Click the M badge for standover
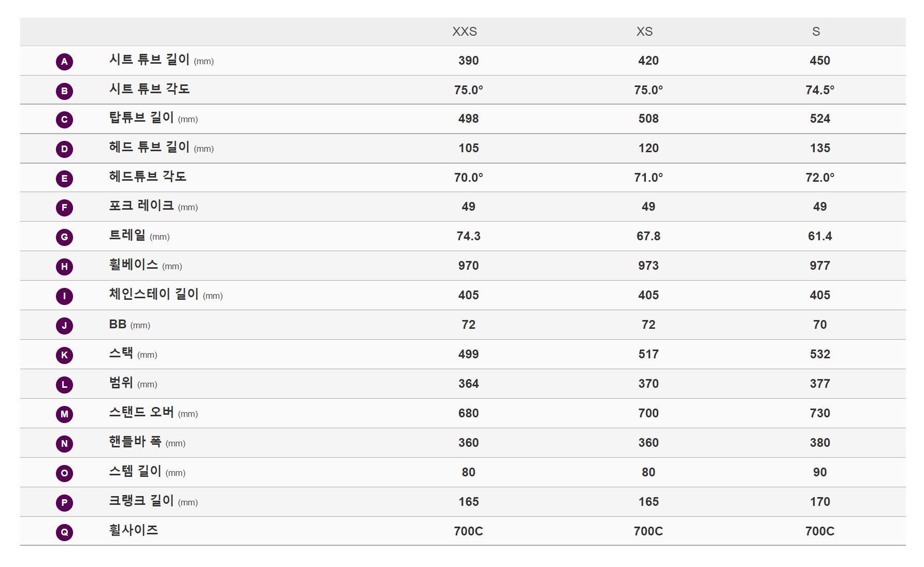This screenshot has width=924, height=567. pyautogui.click(x=64, y=414)
